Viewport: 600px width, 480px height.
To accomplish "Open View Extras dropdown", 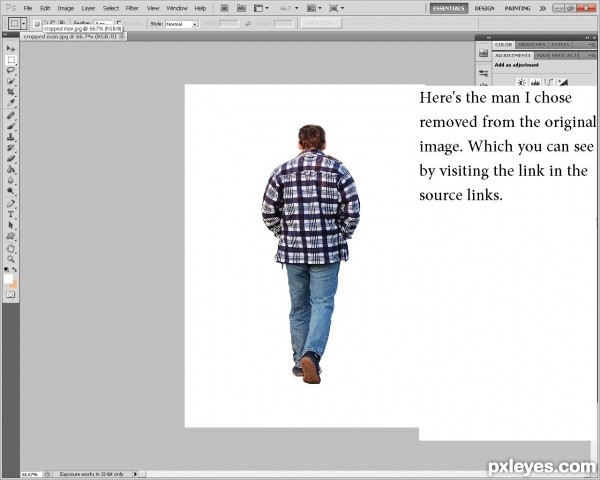I will coord(261,8).
